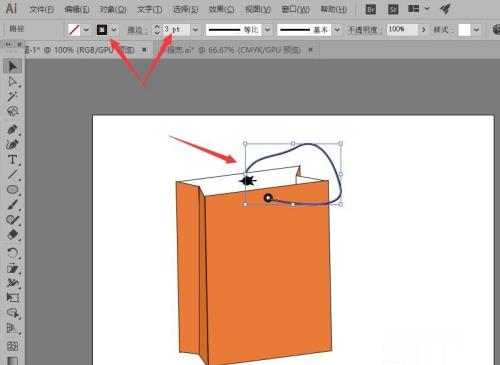Select the Free Transform tool
500x365 pixels.
pyautogui.click(x=13, y=298)
